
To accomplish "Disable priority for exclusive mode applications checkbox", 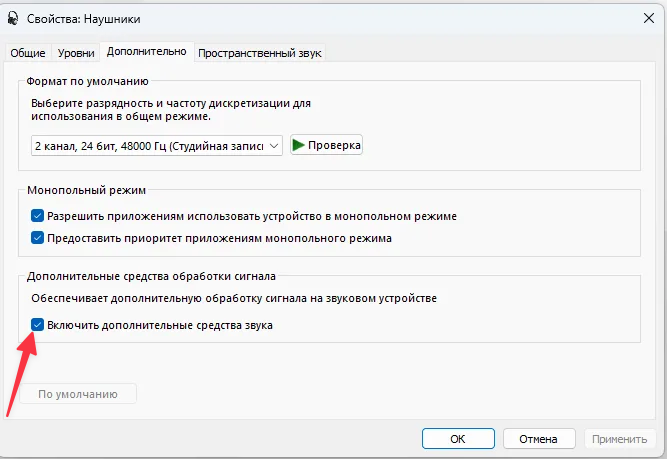I will 38,238.
